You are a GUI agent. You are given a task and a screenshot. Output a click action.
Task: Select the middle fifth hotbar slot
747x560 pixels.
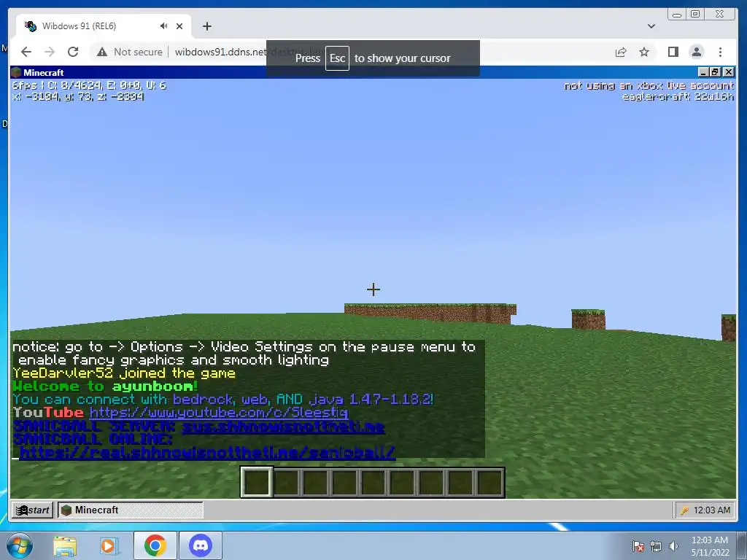(x=373, y=482)
